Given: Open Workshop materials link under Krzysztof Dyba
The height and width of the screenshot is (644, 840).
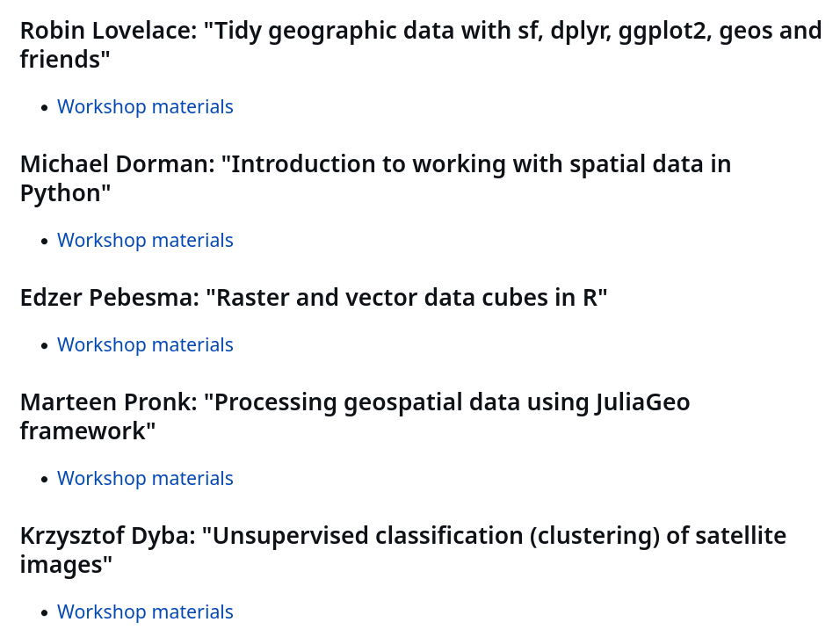Looking at the screenshot, I should 145,611.
